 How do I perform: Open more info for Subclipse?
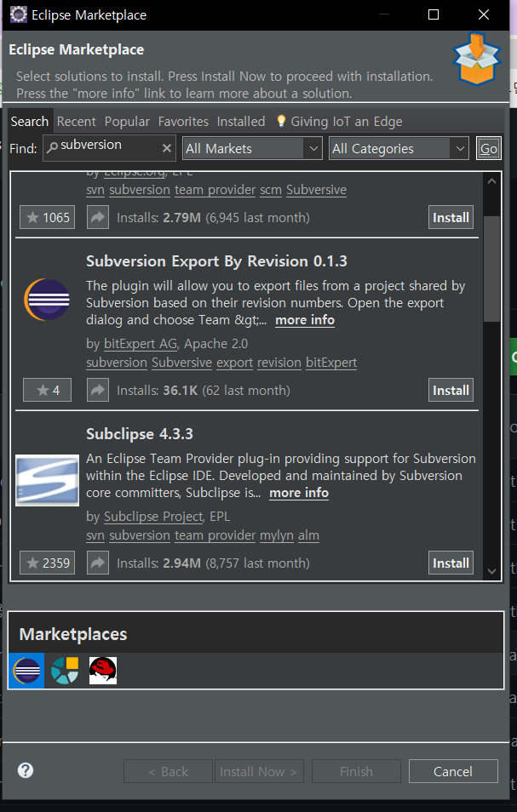click(x=299, y=493)
